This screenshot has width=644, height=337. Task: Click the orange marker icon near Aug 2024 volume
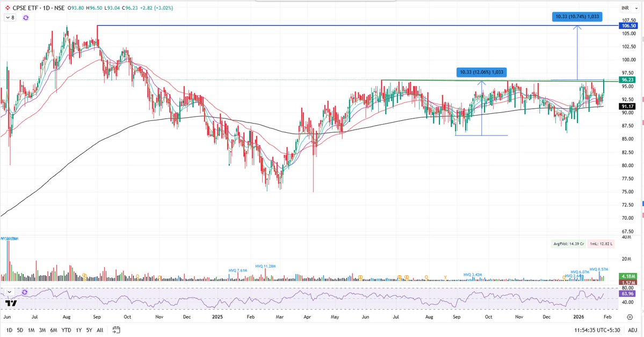click(85, 276)
